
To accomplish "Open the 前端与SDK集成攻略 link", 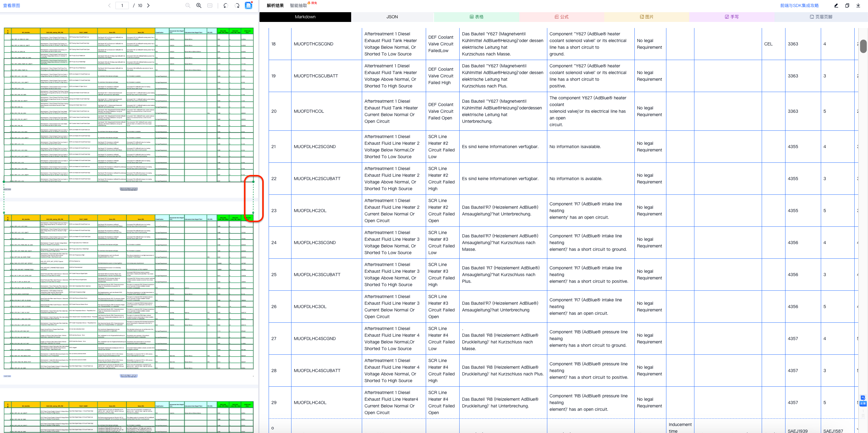I will [x=799, y=5].
